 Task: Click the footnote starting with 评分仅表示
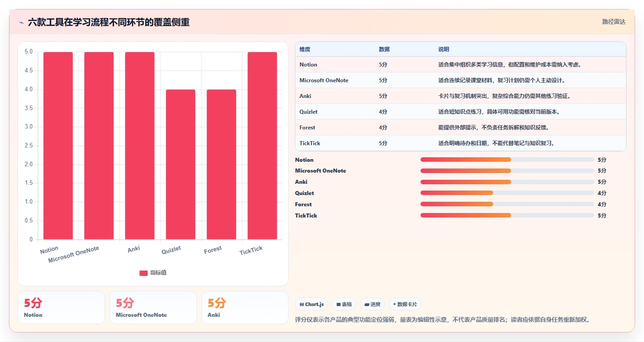click(442, 320)
